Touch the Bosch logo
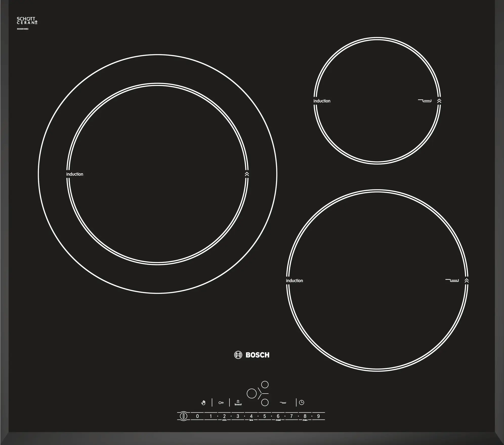The image size is (504, 445). [x=252, y=355]
